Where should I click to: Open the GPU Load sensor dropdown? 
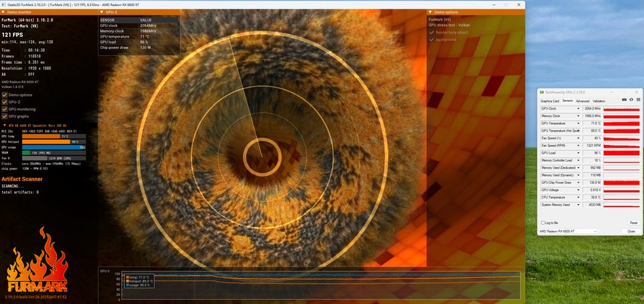click(579, 153)
